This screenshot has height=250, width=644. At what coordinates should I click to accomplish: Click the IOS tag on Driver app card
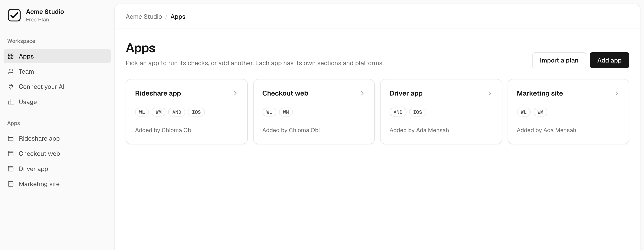point(417,112)
